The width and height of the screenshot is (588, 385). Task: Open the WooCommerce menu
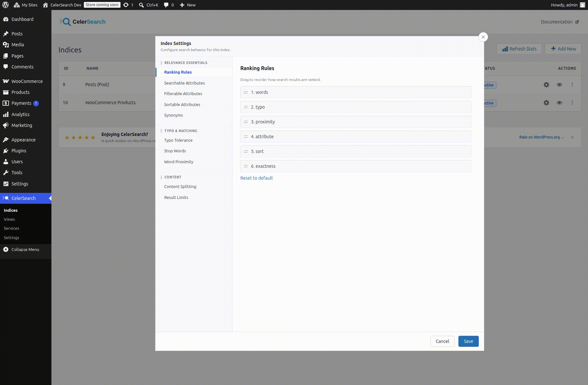(26, 81)
